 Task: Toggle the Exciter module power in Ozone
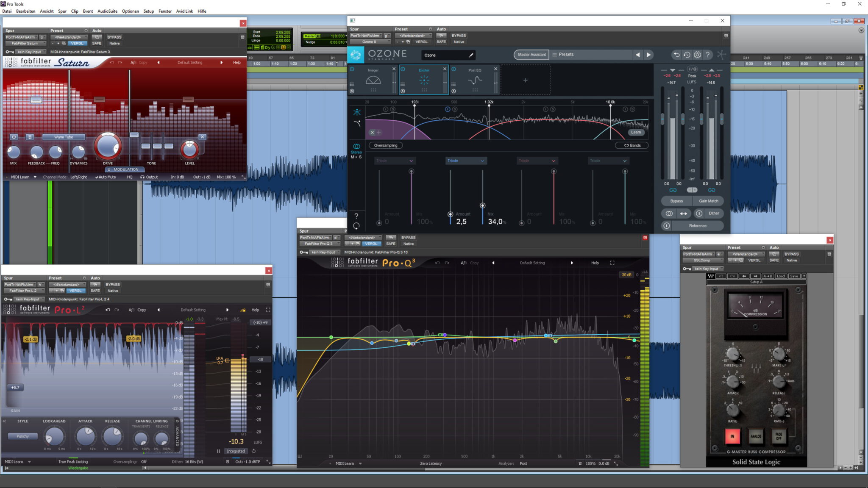[403, 69]
